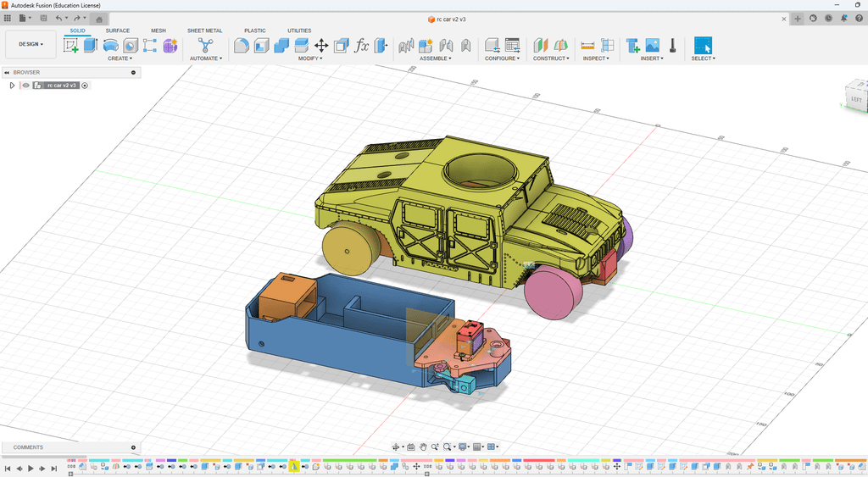Open the data panel grid icon
Viewport: 868px width, 477px height.
(x=7, y=19)
